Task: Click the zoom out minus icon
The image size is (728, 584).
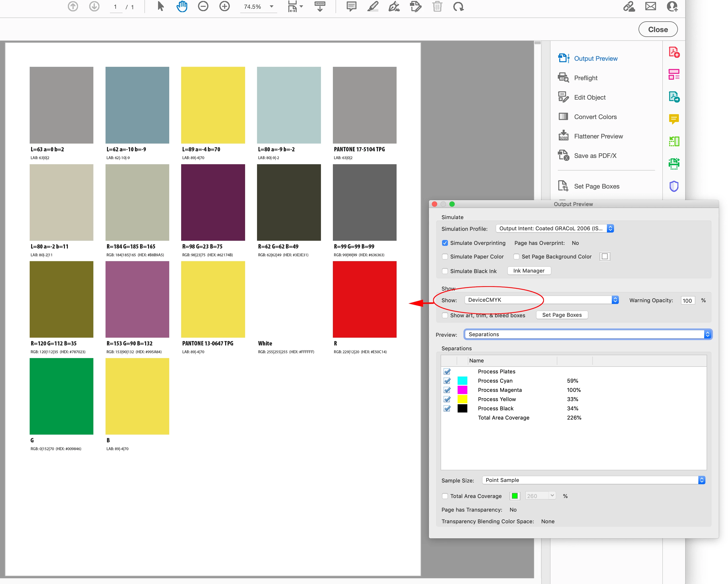Action: click(203, 6)
